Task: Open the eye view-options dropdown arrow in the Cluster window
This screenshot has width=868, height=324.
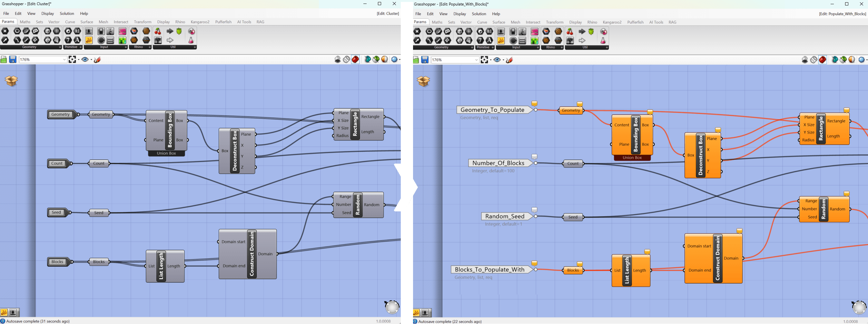Action: (x=91, y=60)
